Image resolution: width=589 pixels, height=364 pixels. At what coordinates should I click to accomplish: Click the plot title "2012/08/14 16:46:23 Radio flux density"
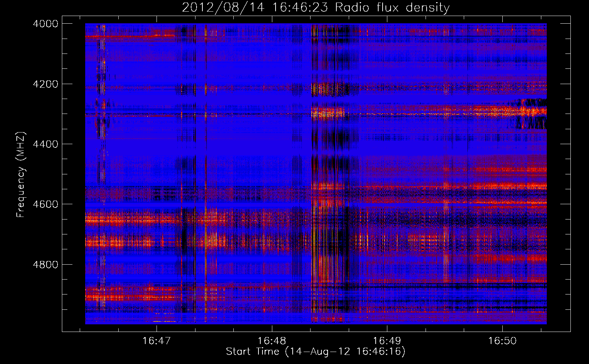tap(316, 8)
